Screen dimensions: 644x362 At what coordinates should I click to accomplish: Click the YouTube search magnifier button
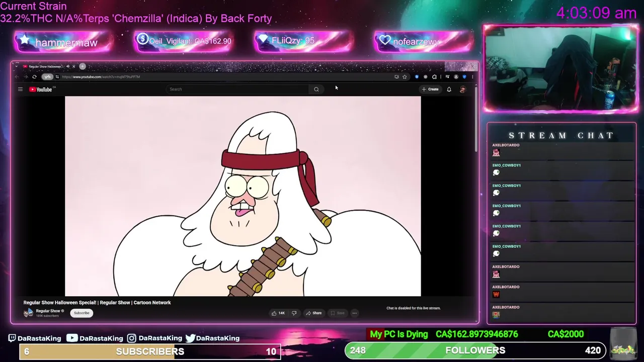click(x=316, y=89)
